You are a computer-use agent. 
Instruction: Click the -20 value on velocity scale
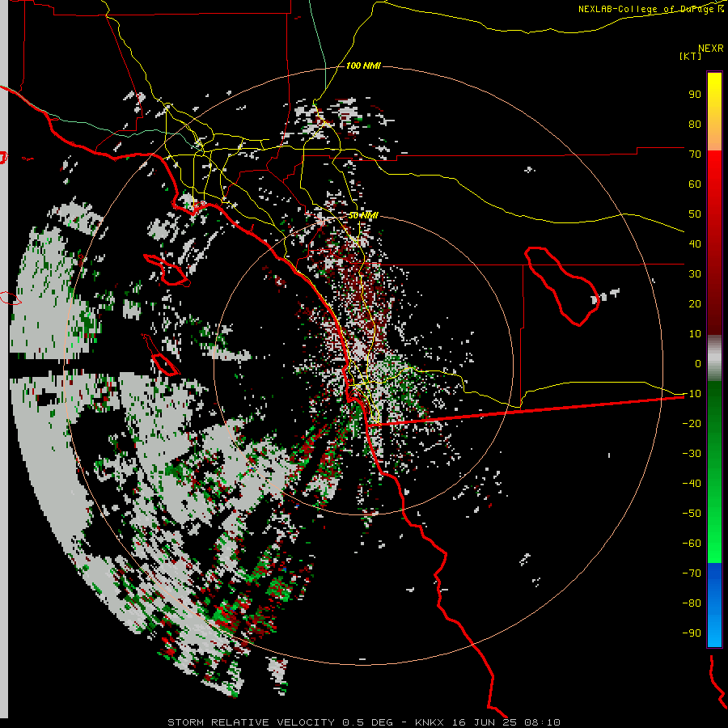[692, 423]
